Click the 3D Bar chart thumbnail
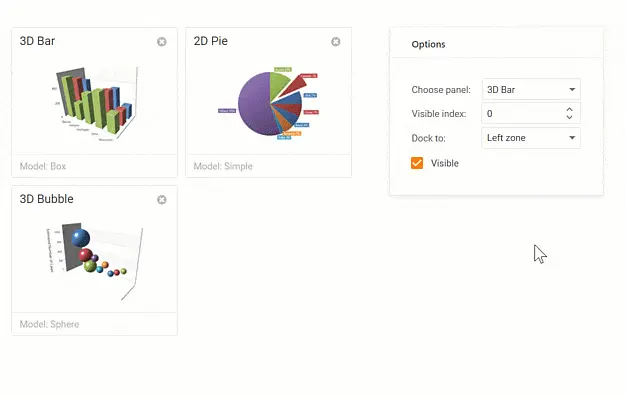 point(94,104)
